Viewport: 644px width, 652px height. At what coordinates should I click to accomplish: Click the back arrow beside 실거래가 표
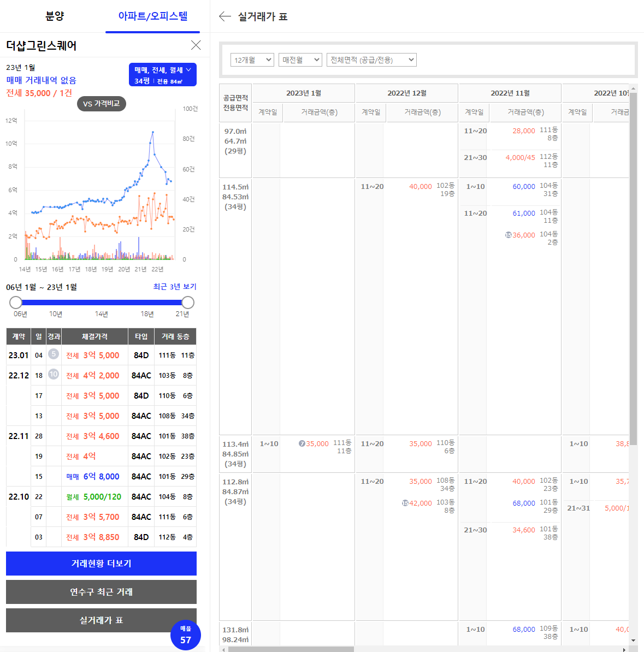pos(224,16)
